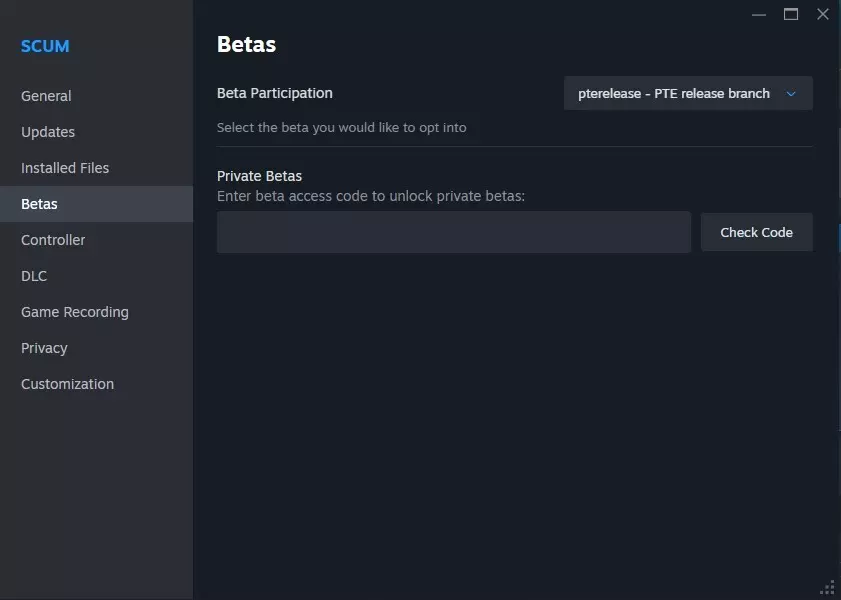Click the window resize grip corner
Screen dimensions: 841x600
pos(828,588)
